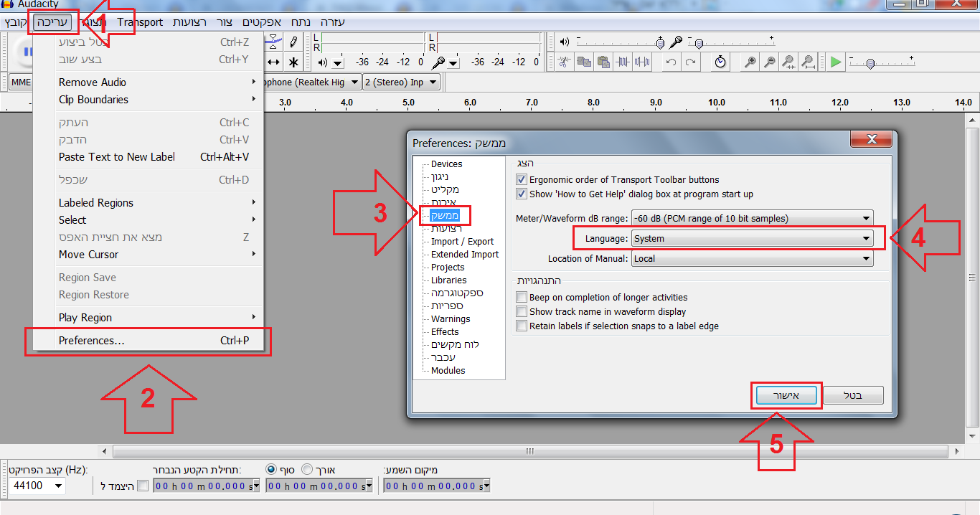Screen dimensions: 980x515
Task: Click the Paste clipboard icon
Action: [x=603, y=62]
